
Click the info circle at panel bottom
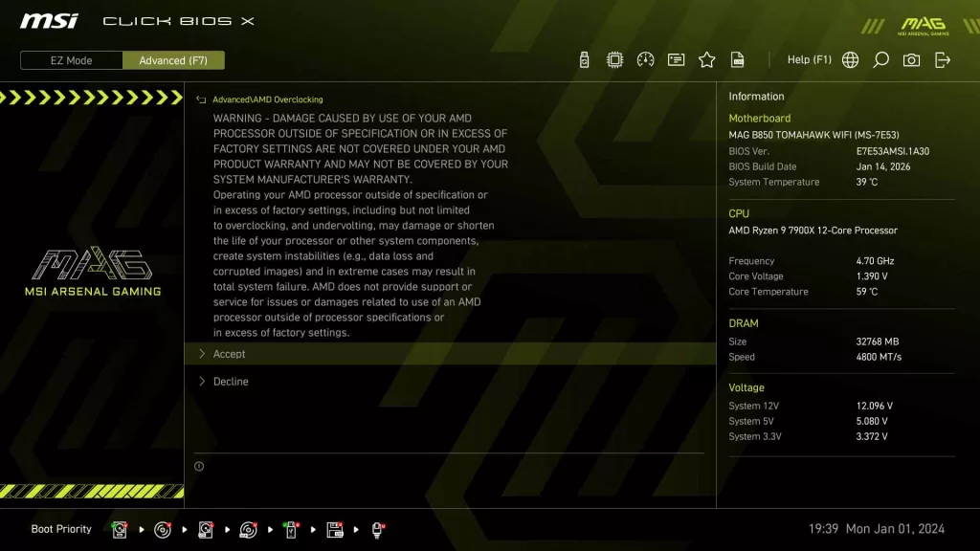pos(199,465)
